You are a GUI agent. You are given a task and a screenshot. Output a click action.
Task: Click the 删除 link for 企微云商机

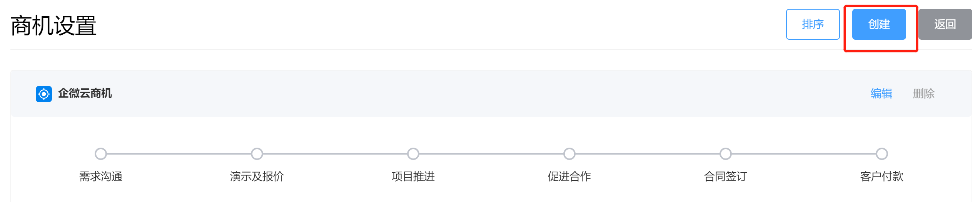(923, 94)
